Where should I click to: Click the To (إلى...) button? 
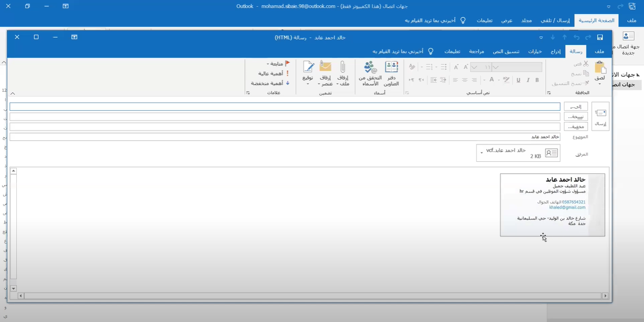pyautogui.click(x=576, y=107)
